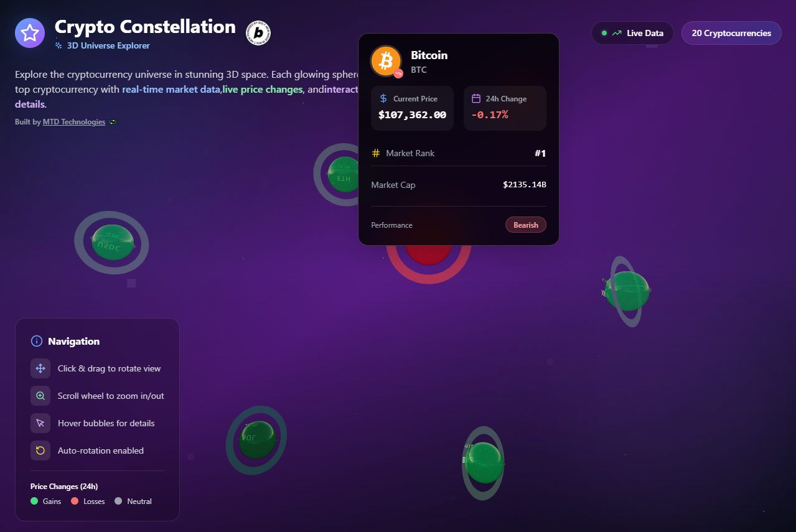This screenshot has width=796, height=532.
Task: Click the Navigation info circle icon
Action: coord(36,341)
